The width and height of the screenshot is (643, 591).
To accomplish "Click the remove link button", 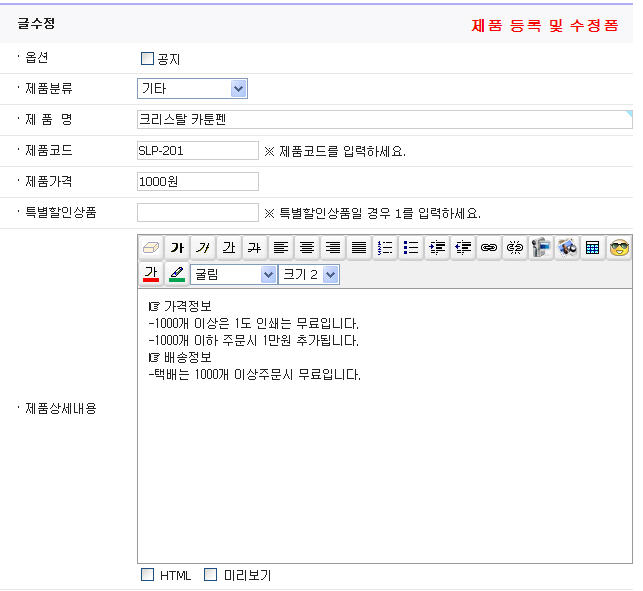I will coord(515,248).
